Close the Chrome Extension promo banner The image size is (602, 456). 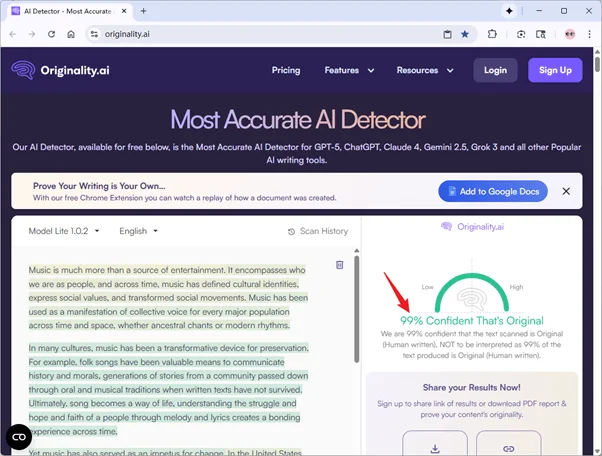click(x=566, y=191)
